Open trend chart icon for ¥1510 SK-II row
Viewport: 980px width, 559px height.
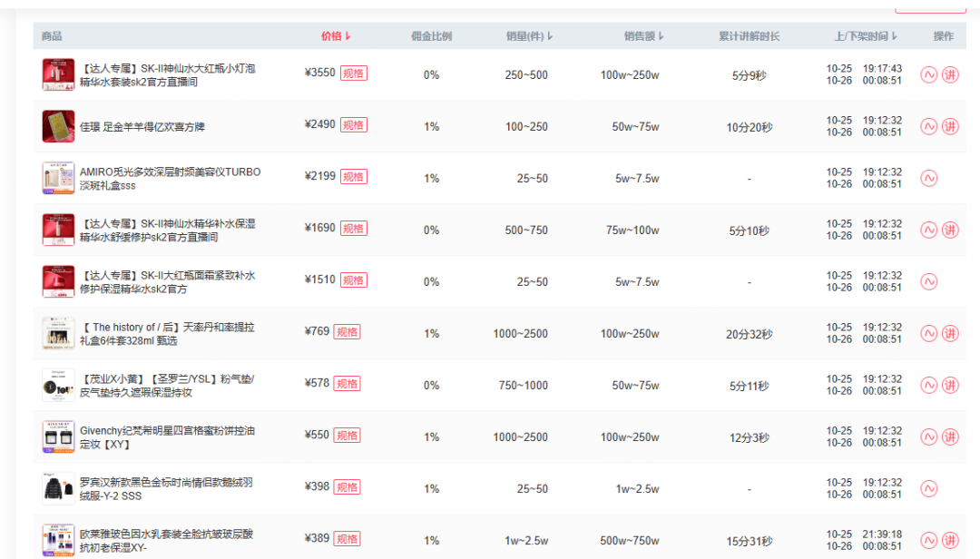(x=929, y=282)
